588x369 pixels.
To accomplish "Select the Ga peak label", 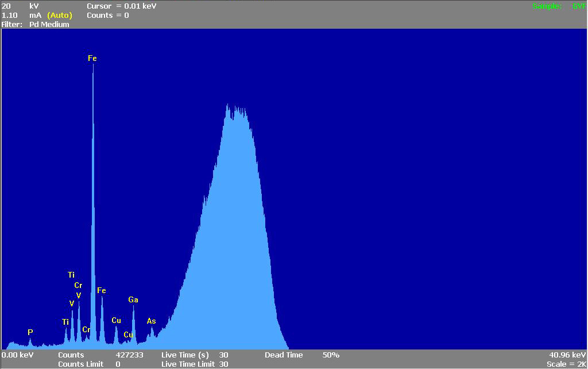I will coord(133,299).
